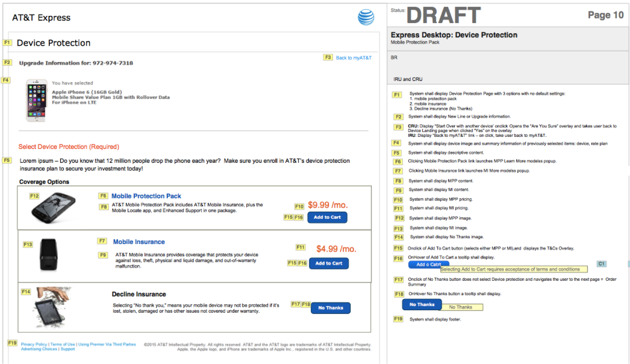Click the AT&T globe logo
The height and width of the screenshot is (364, 630).
366,17
